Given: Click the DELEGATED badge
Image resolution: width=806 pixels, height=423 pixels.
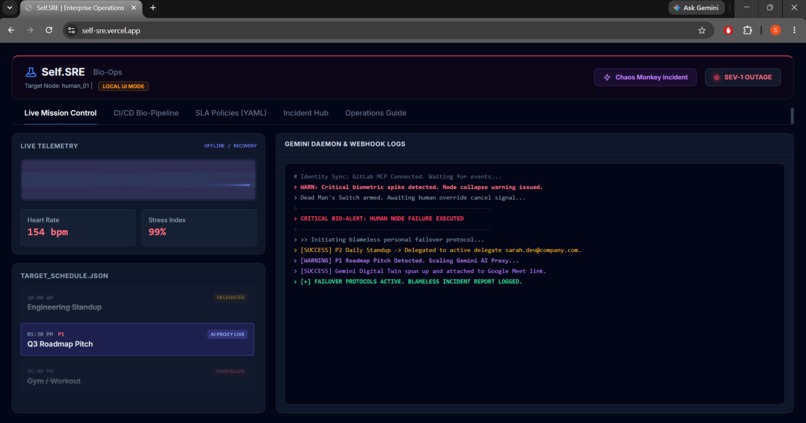Looking at the screenshot, I should pyautogui.click(x=230, y=298).
